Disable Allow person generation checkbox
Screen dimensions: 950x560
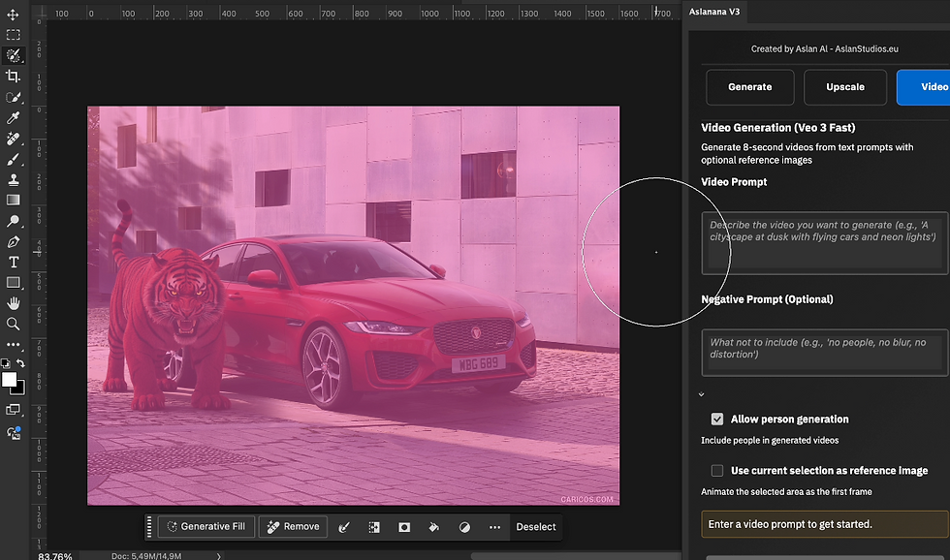717,420
